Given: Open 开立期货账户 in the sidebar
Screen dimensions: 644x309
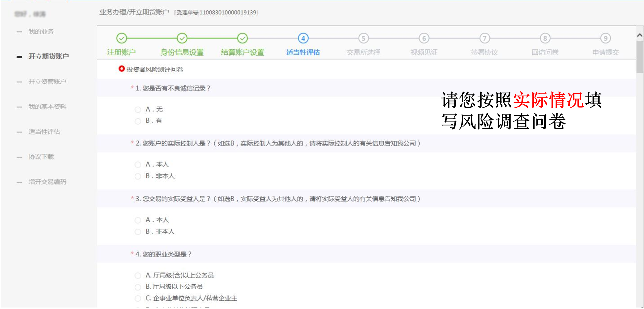Looking at the screenshot, I should pyautogui.click(x=48, y=56).
